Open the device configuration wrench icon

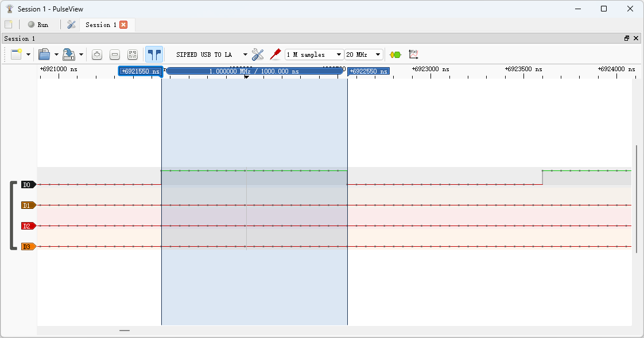[x=258, y=55]
